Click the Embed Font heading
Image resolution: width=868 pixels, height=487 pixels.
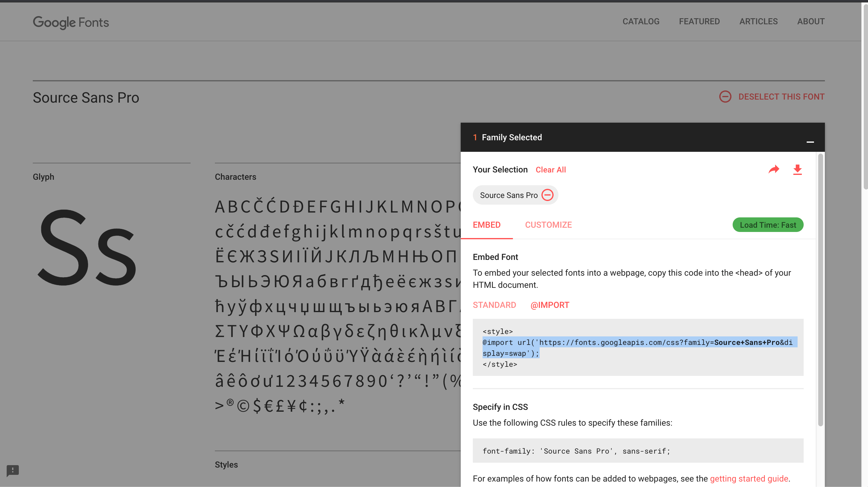point(495,257)
